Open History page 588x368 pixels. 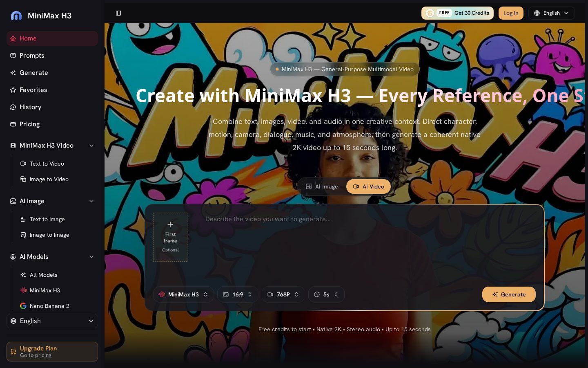coord(52,107)
